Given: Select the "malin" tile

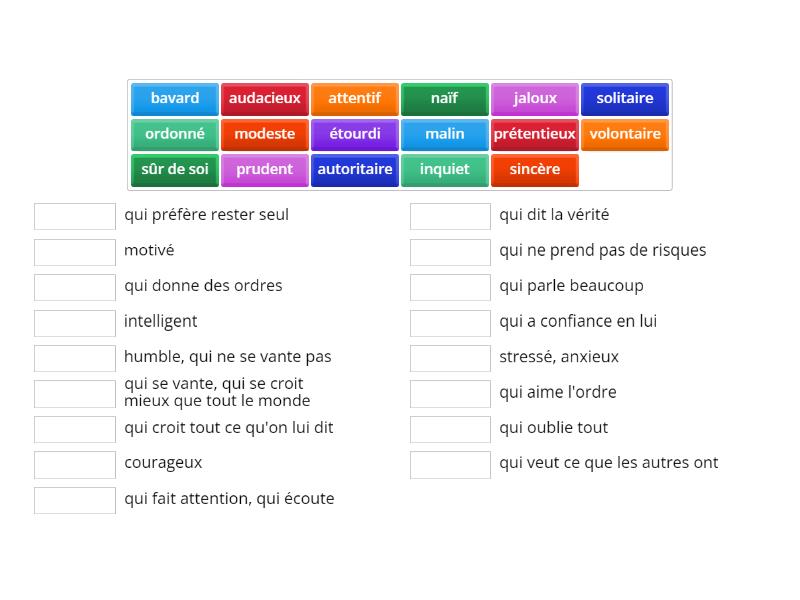Looking at the screenshot, I should 444,134.
